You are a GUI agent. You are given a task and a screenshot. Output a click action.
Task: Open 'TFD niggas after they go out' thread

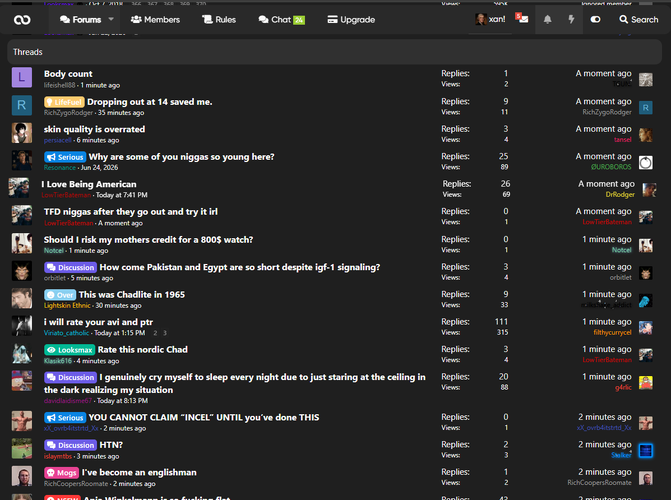point(131,212)
